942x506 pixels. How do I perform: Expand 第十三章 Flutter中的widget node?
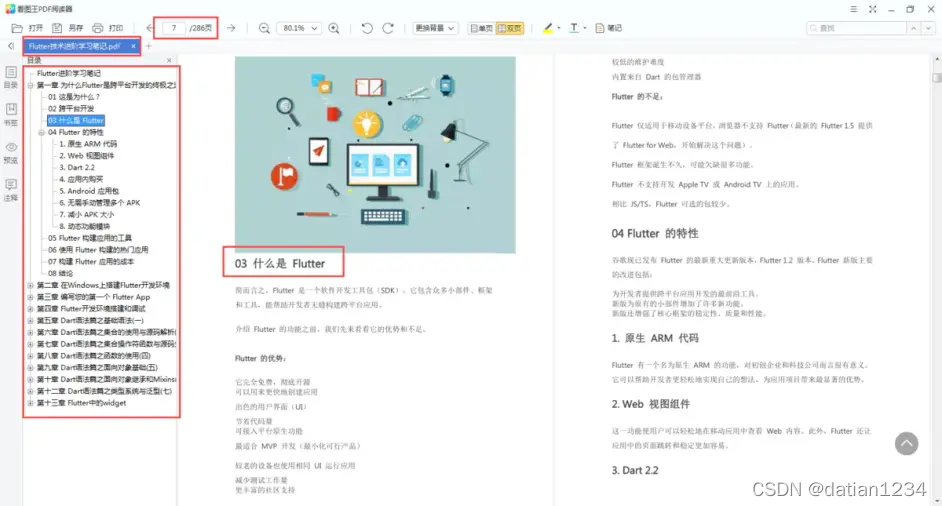(x=30, y=403)
